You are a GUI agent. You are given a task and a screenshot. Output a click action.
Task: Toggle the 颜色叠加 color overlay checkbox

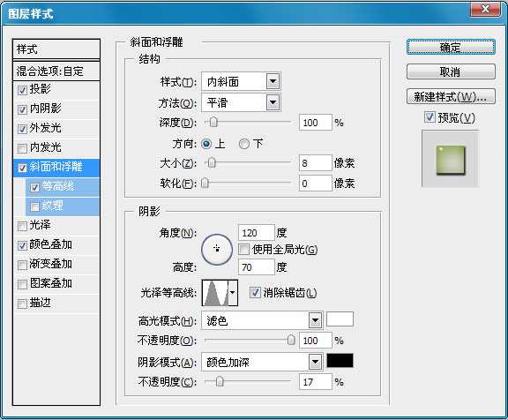coord(22,245)
